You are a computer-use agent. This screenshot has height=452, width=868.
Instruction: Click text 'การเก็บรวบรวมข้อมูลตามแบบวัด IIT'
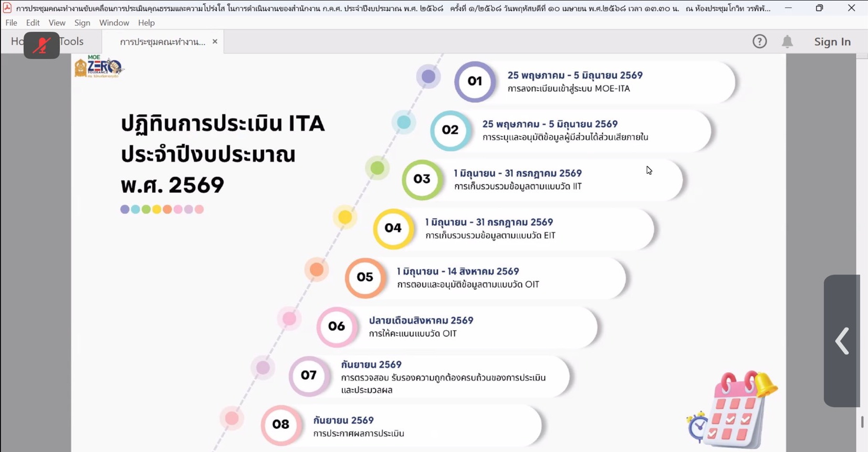(518, 186)
